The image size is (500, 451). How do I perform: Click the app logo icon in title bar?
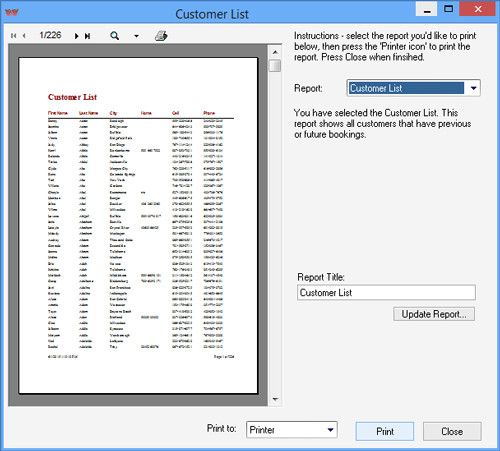(12, 12)
